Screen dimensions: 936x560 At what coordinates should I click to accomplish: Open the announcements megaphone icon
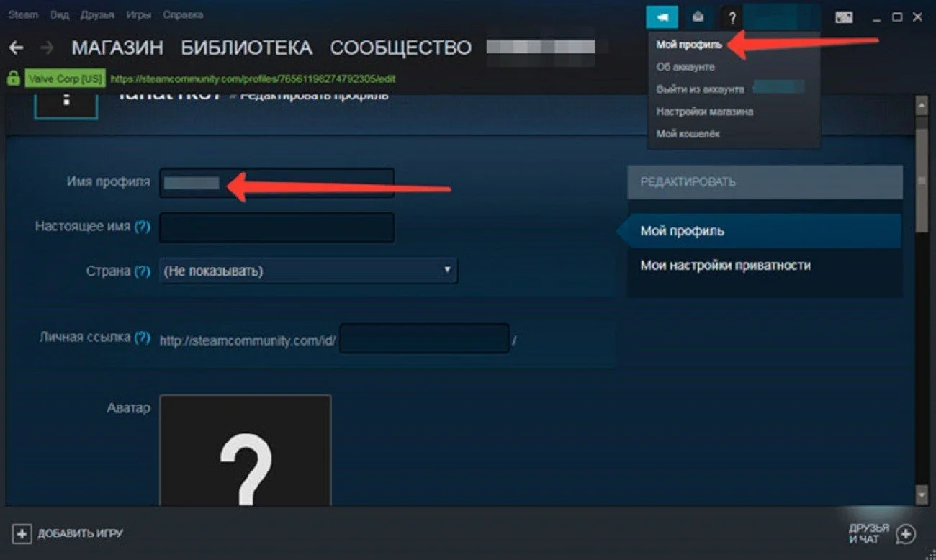(x=662, y=17)
